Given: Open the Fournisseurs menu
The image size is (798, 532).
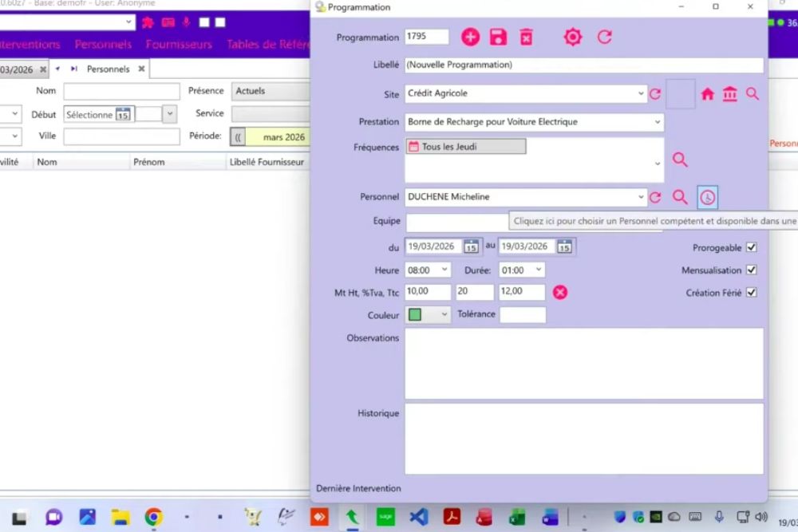Looking at the screenshot, I should [x=179, y=45].
